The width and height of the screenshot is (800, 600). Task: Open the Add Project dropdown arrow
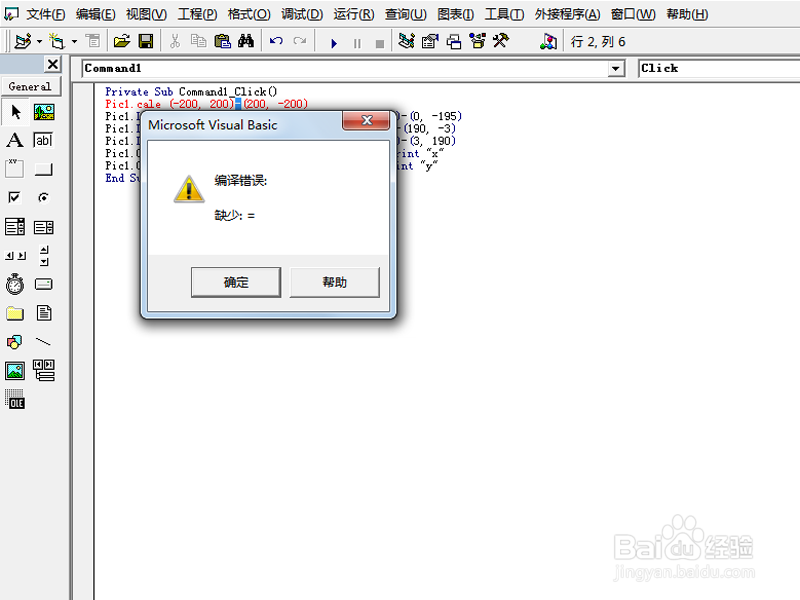pyautogui.click(x=39, y=41)
